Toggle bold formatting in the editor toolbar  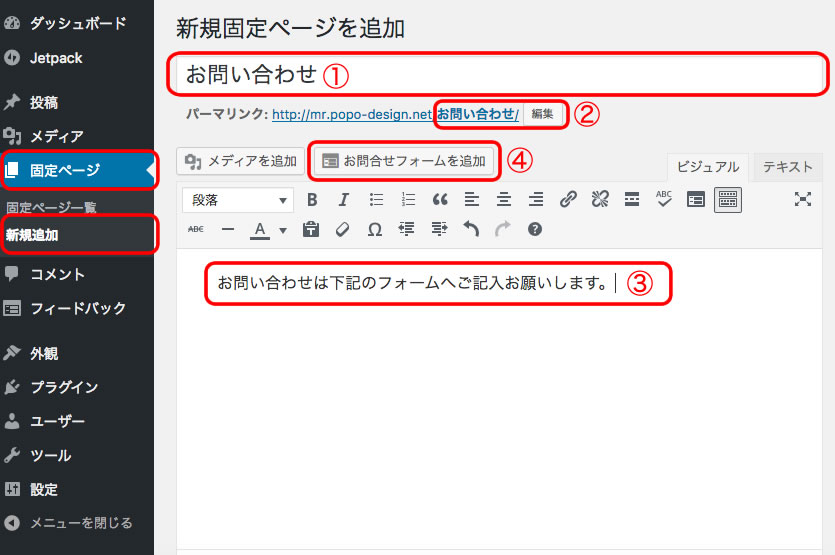pyautogui.click(x=312, y=199)
